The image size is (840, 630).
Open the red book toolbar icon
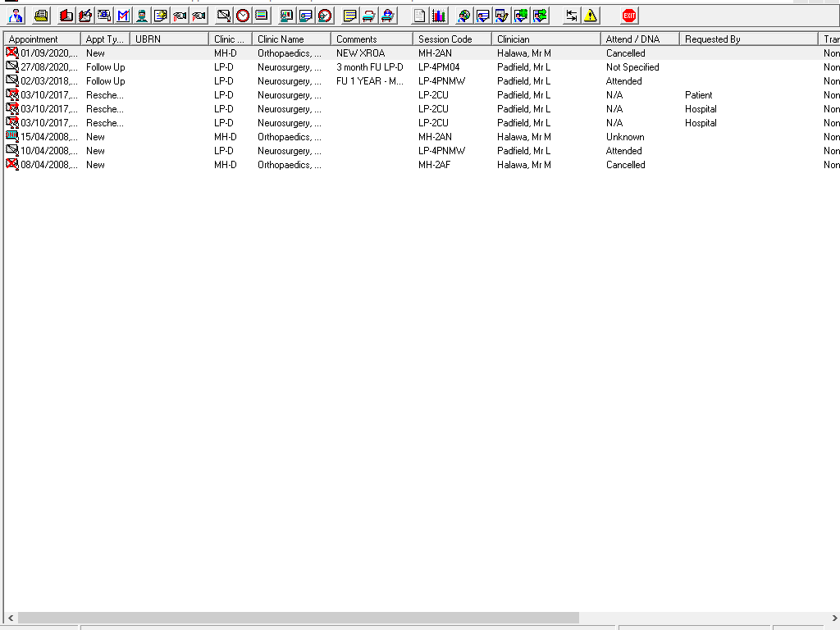point(66,16)
